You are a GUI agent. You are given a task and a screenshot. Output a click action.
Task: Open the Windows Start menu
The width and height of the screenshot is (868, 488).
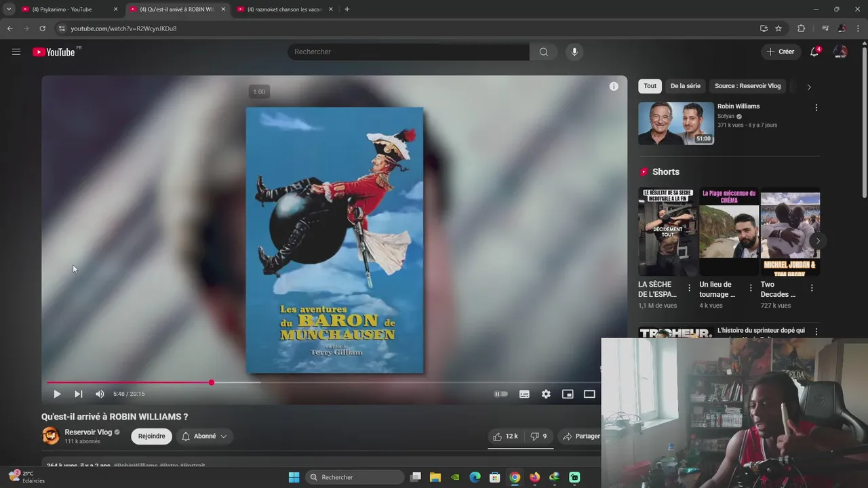pyautogui.click(x=294, y=477)
